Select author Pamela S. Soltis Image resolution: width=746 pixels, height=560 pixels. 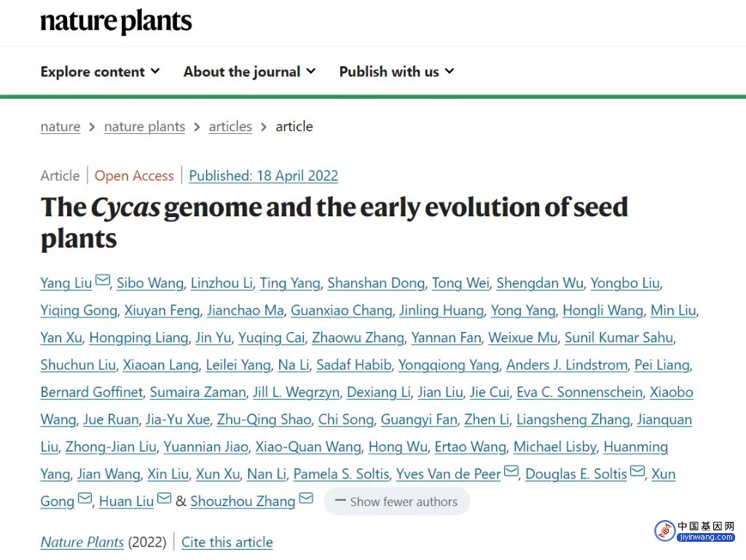coord(341,474)
